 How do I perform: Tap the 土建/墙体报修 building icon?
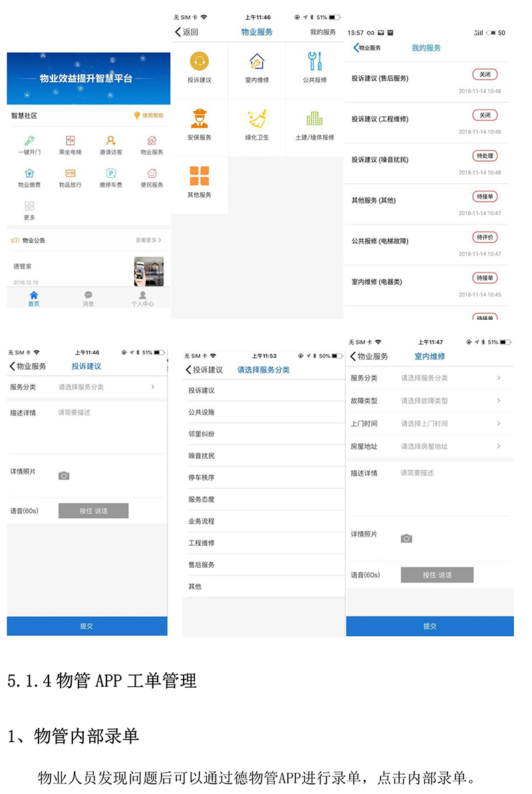click(315, 120)
